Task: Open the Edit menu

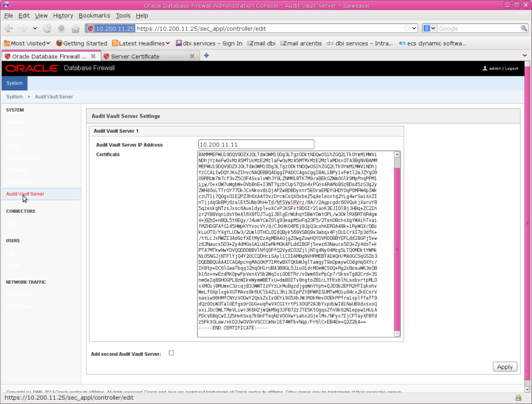Action: pos(24,16)
